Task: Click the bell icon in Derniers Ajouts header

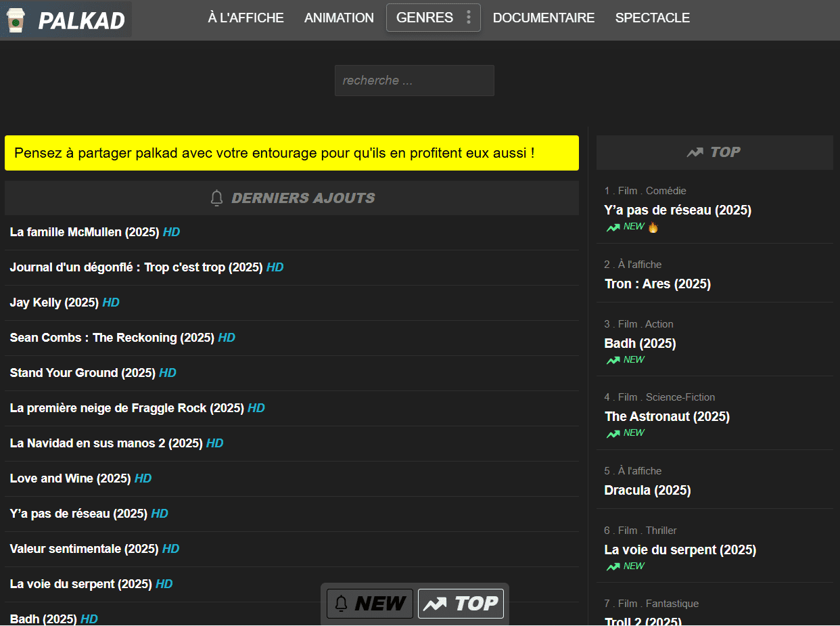Action: (x=216, y=198)
